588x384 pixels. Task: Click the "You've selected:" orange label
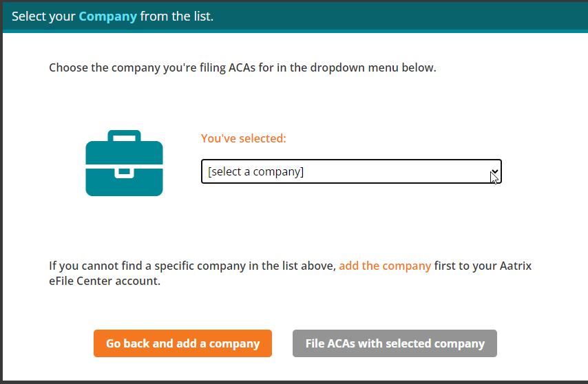pos(243,138)
